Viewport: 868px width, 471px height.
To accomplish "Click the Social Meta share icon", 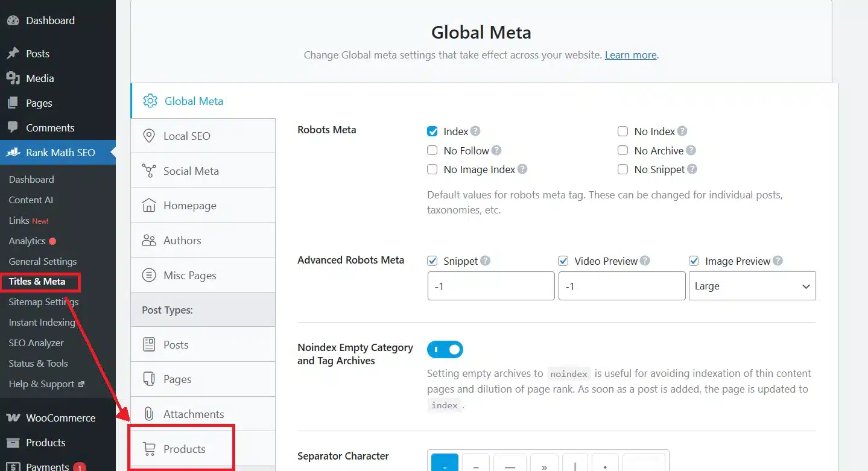I will click(149, 171).
